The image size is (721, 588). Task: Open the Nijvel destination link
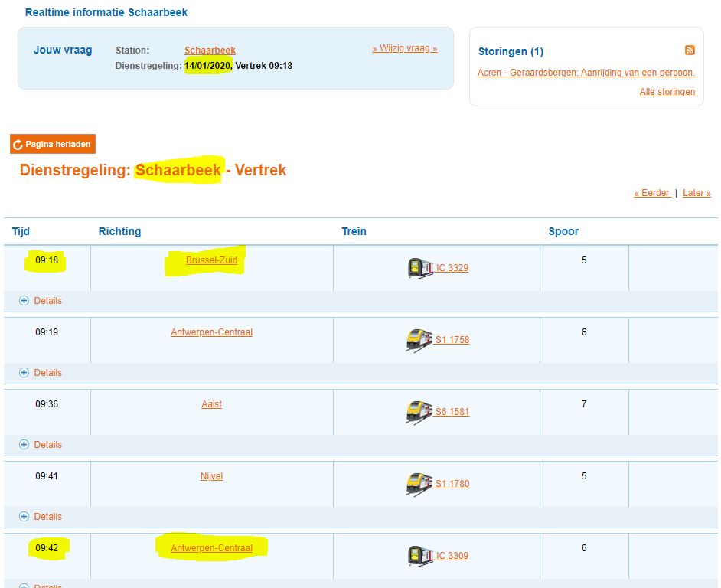click(211, 476)
